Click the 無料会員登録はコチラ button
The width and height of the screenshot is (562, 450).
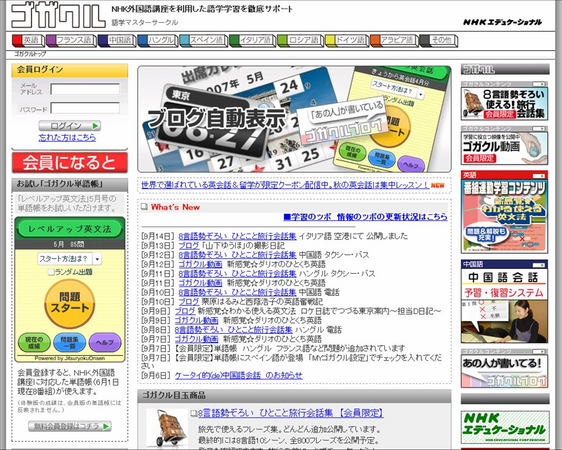point(70,426)
